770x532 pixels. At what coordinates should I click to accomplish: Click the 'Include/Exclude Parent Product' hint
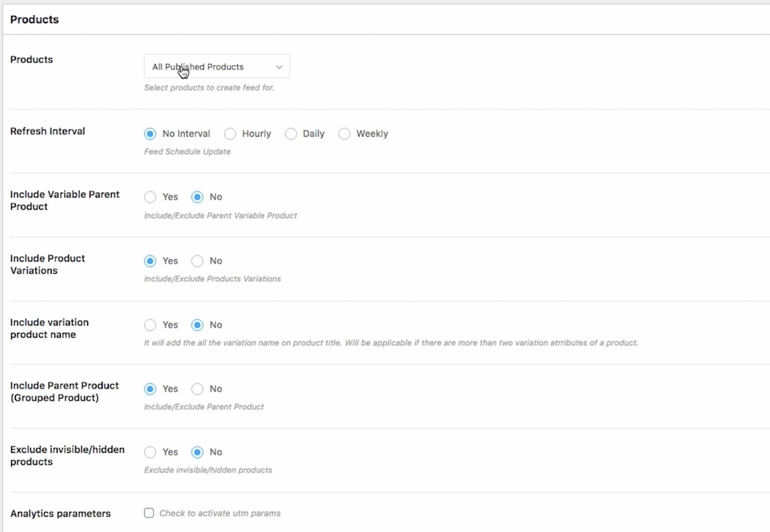click(204, 407)
